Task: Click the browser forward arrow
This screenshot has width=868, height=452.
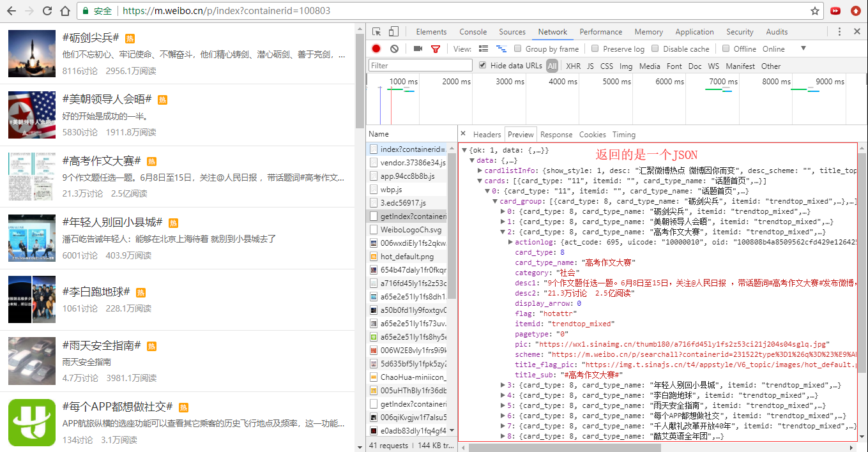Action: [29, 11]
